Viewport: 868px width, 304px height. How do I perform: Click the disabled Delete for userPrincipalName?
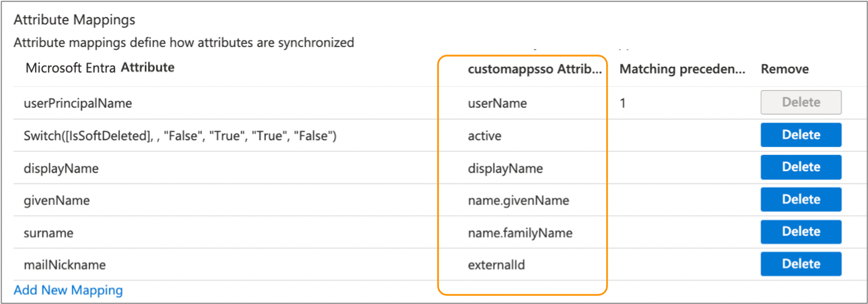(801, 102)
